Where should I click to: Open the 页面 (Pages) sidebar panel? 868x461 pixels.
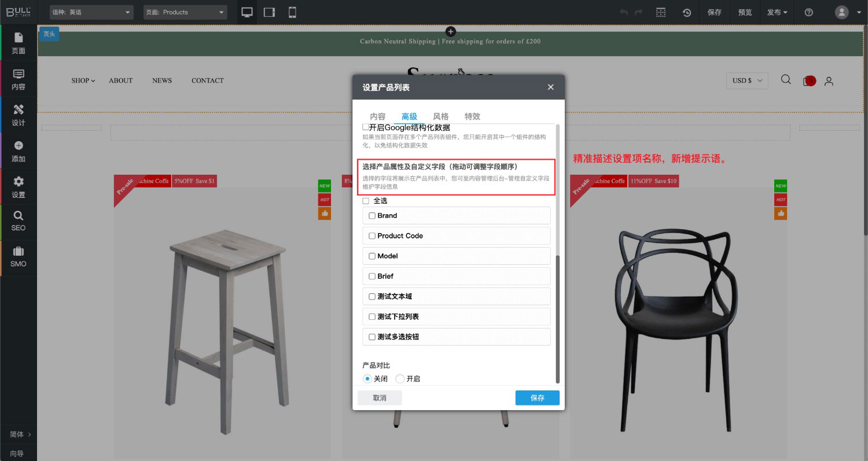(19, 43)
